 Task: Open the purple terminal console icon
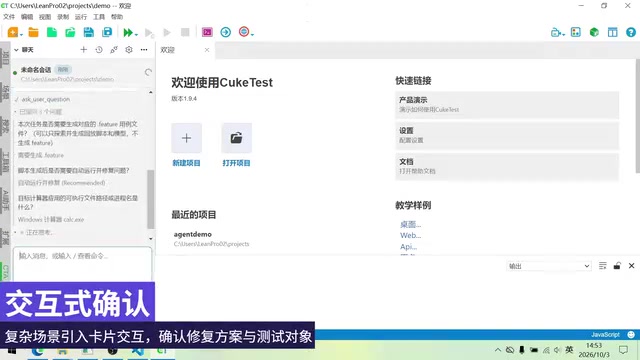[207, 32]
